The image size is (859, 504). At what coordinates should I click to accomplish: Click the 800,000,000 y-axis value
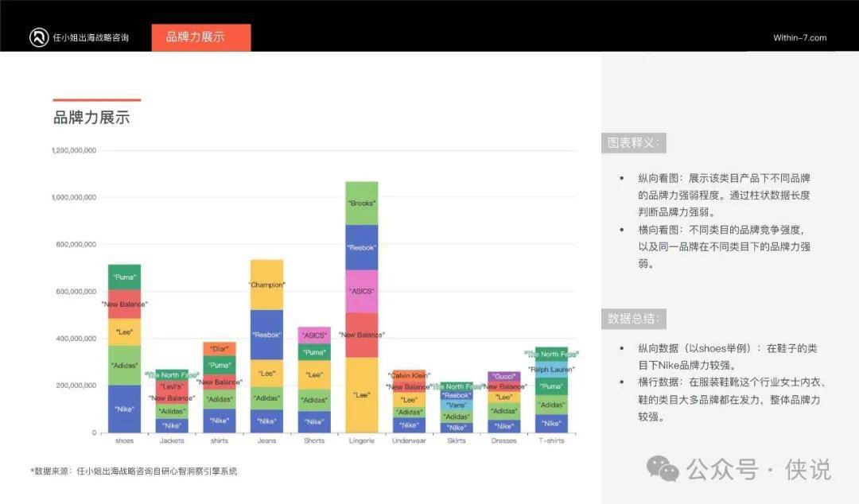[x=76, y=244]
